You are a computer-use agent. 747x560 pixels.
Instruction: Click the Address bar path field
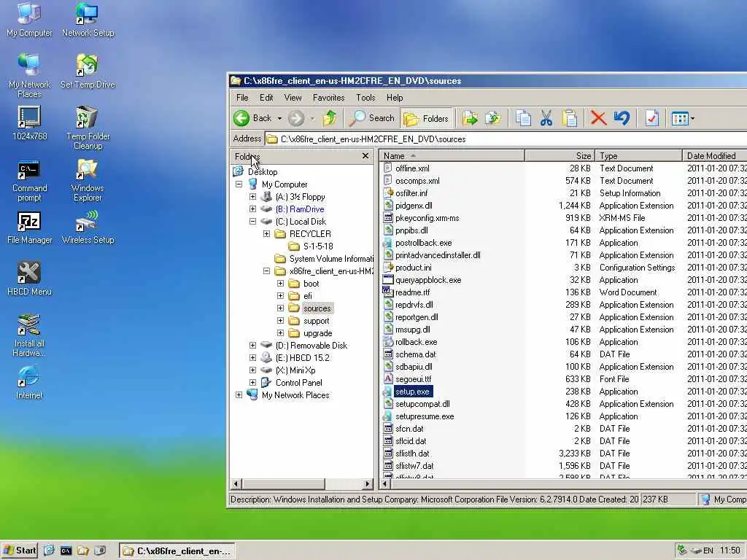coord(506,139)
